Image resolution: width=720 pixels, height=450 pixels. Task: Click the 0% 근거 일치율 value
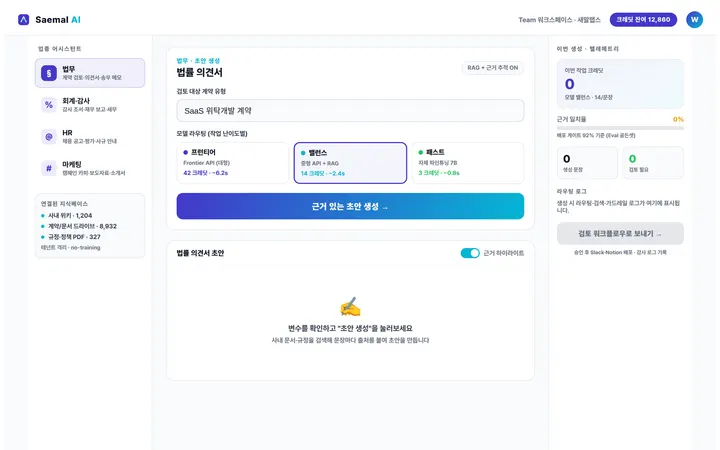coord(678,119)
